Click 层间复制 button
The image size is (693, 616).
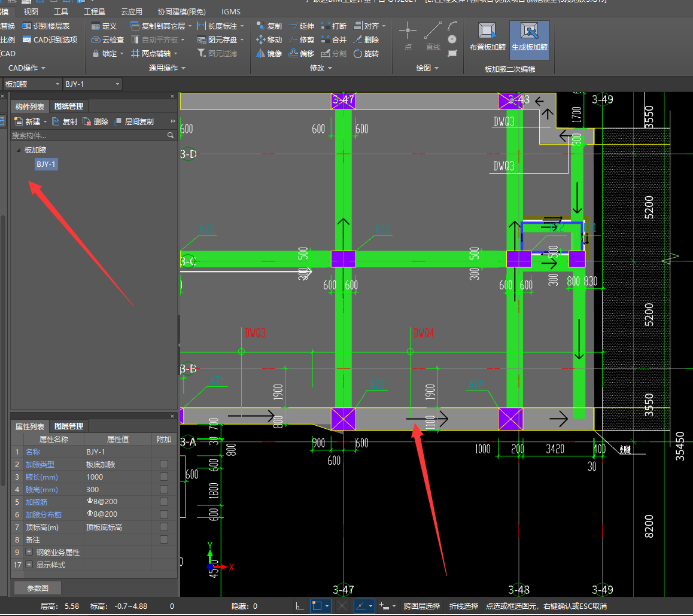pos(134,121)
